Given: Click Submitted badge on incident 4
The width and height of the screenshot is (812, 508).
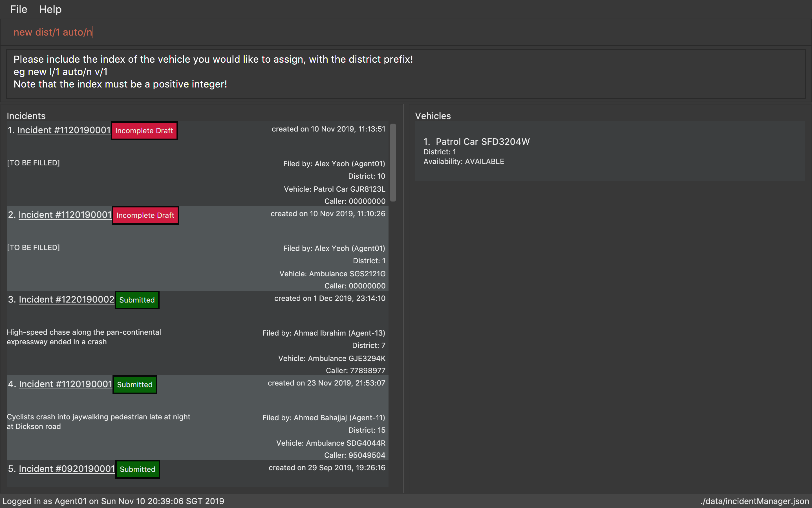Looking at the screenshot, I should [134, 385].
